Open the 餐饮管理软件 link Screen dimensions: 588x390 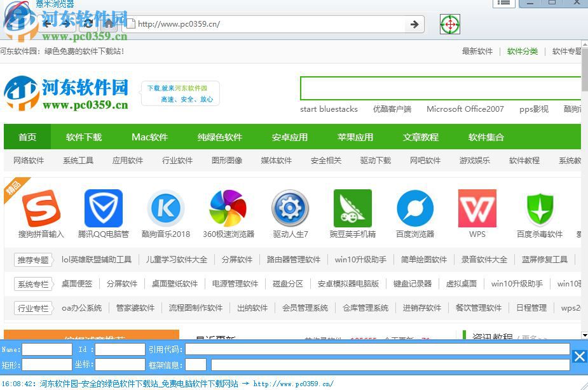(479, 308)
